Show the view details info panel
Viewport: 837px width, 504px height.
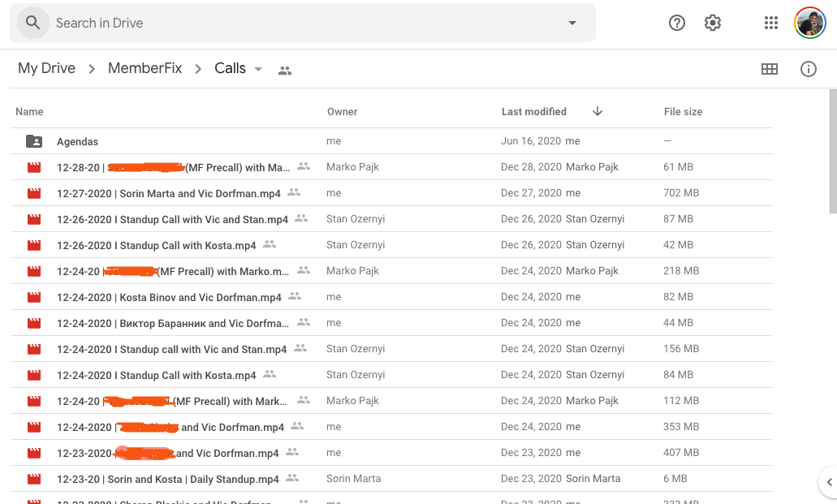click(809, 69)
